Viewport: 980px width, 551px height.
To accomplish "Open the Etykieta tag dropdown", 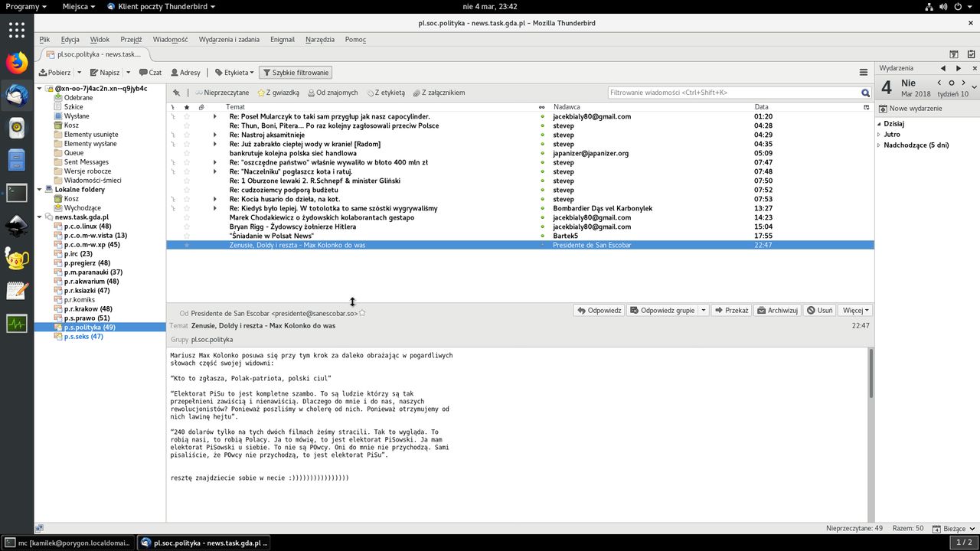I will coord(234,73).
